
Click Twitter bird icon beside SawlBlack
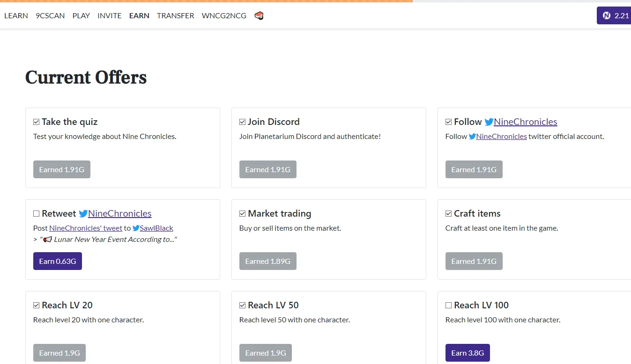pyautogui.click(x=136, y=228)
